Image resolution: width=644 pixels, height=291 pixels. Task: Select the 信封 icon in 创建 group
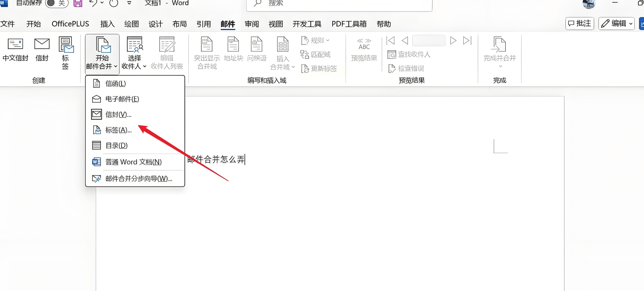(x=42, y=52)
